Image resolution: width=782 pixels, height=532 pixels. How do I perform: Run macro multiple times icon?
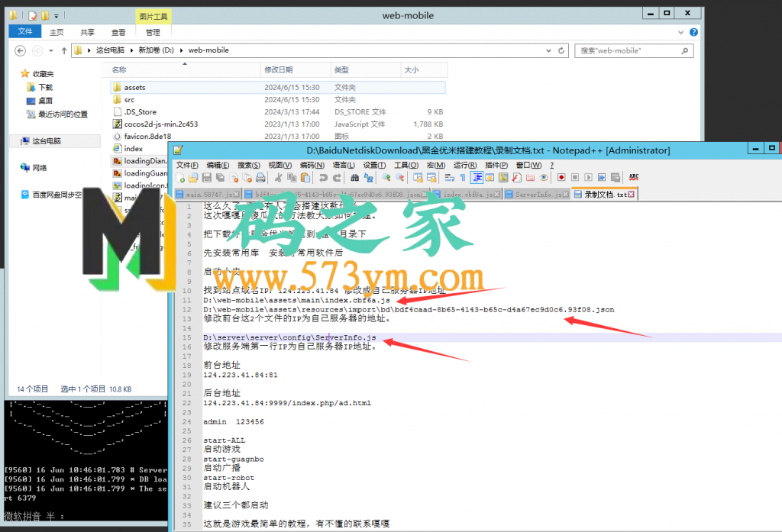[x=602, y=178]
